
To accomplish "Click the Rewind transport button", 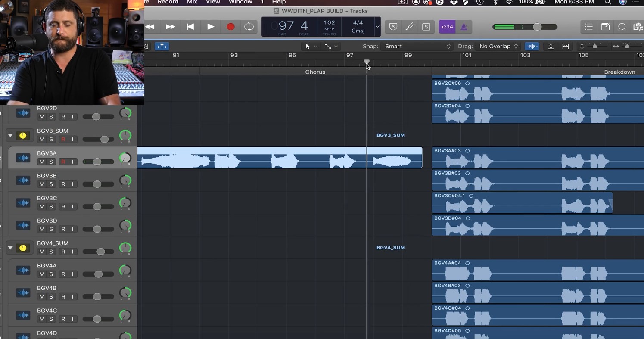I will pyautogui.click(x=150, y=27).
